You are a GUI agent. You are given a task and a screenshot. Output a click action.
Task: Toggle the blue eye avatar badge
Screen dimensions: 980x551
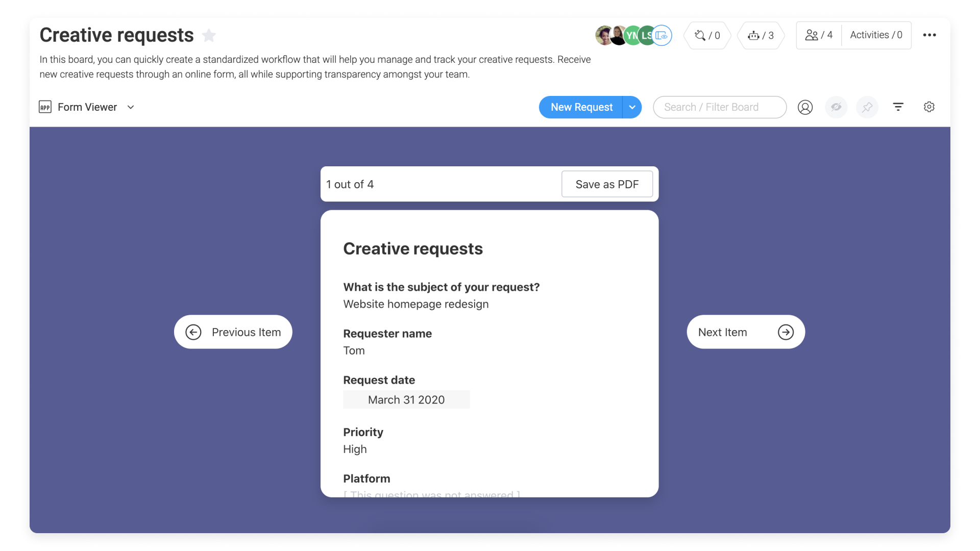click(x=662, y=35)
